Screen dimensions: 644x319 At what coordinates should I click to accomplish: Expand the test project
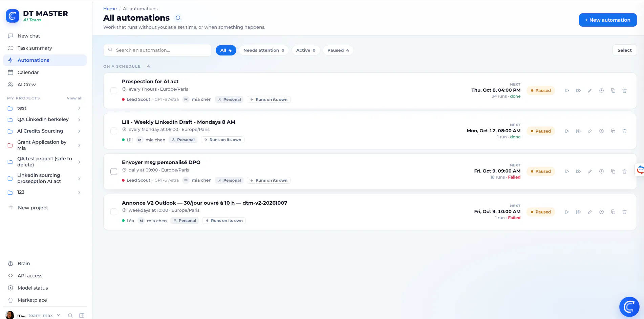coord(79,108)
